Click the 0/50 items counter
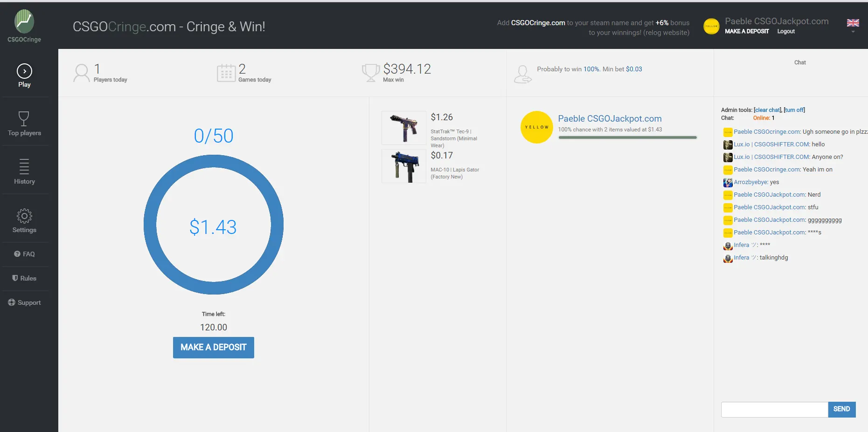Image resolution: width=868 pixels, height=432 pixels. tap(214, 136)
